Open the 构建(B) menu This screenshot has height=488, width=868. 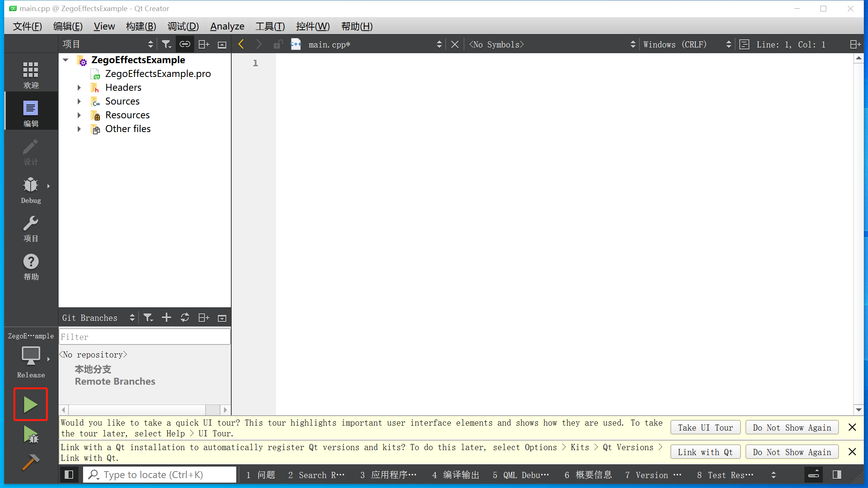(x=141, y=26)
